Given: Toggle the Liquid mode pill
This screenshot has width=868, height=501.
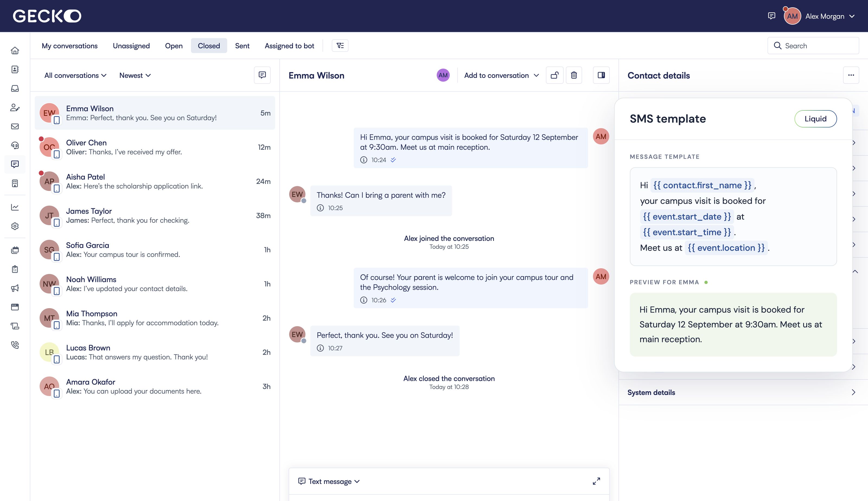Looking at the screenshot, I should [x=815, y=119].
